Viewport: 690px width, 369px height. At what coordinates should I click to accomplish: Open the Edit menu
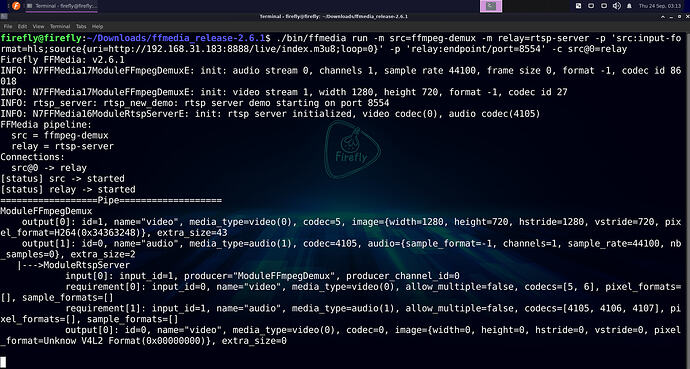click(22, 26)
